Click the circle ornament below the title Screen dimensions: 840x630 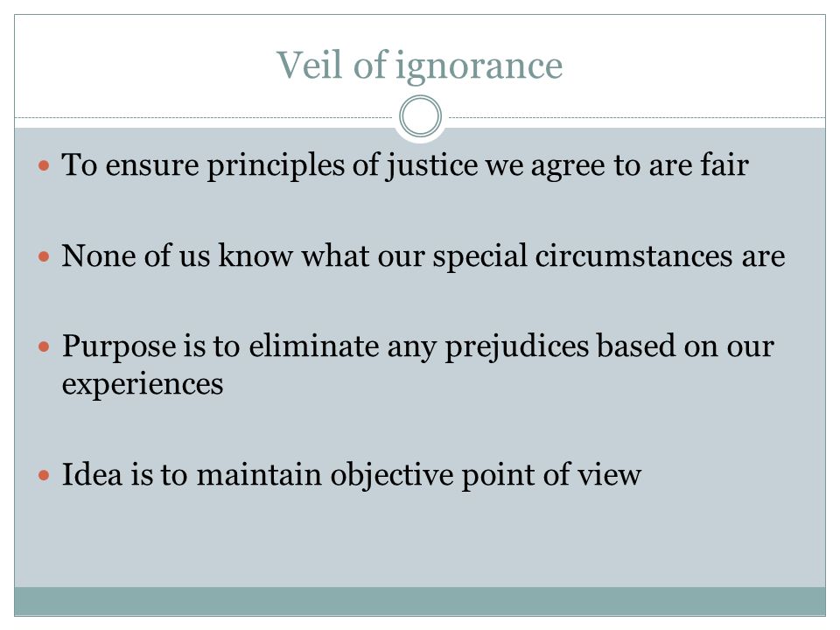point(421,115)
